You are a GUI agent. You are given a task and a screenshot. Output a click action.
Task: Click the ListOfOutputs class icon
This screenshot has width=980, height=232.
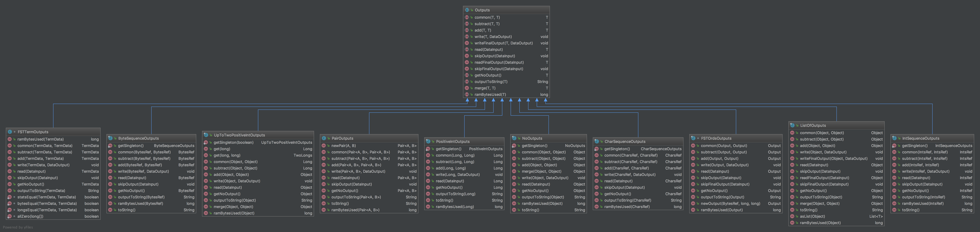point(792,125)
